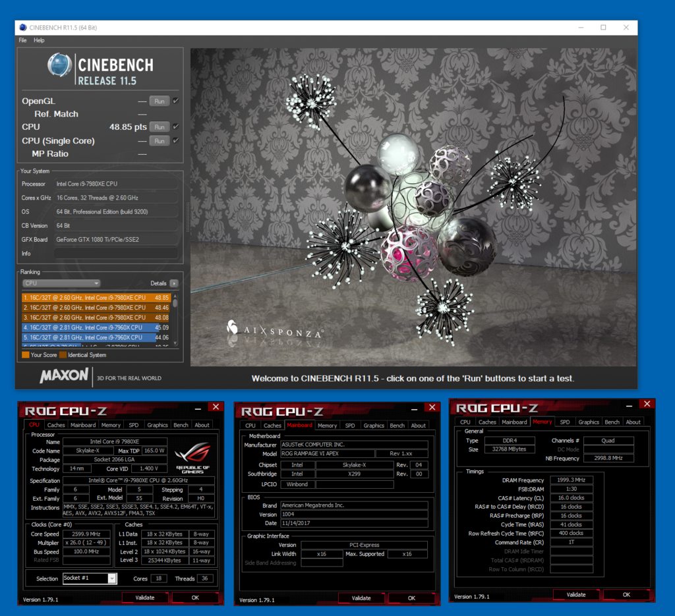
Task: Click the Cinebench title bar app icon
Action: (23, 28)
